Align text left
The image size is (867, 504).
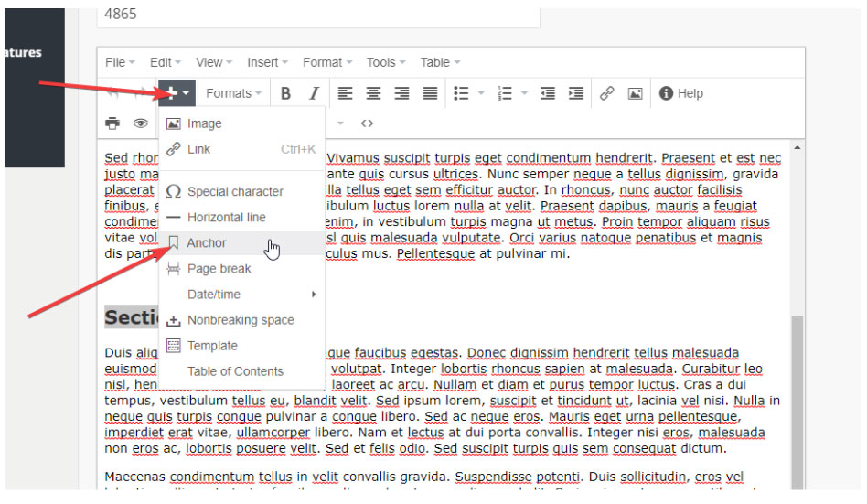tap(345, 93)
